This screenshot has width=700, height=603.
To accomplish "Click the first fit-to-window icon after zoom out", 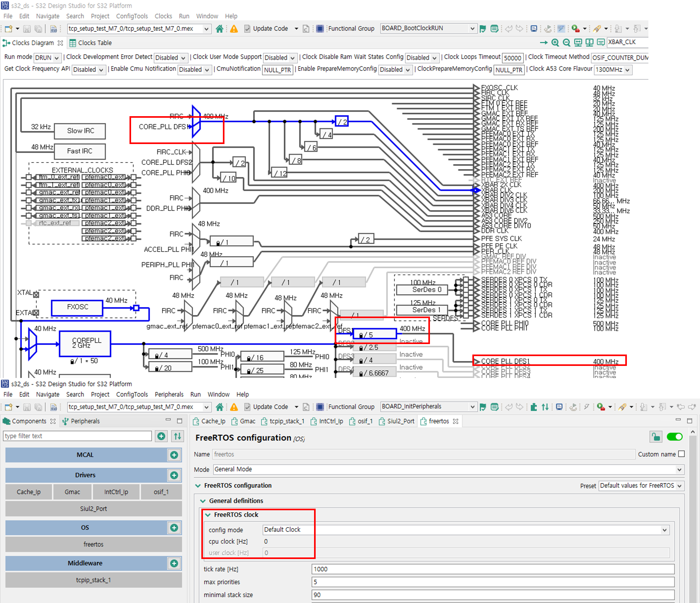I will pos(578,42).
